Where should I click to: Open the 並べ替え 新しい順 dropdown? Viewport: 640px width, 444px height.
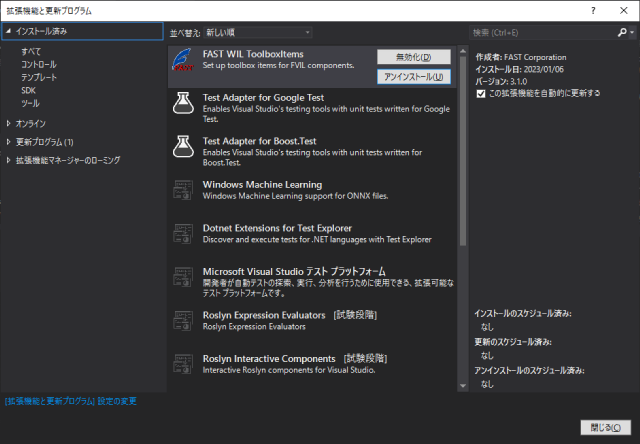[x=258, y=32]
